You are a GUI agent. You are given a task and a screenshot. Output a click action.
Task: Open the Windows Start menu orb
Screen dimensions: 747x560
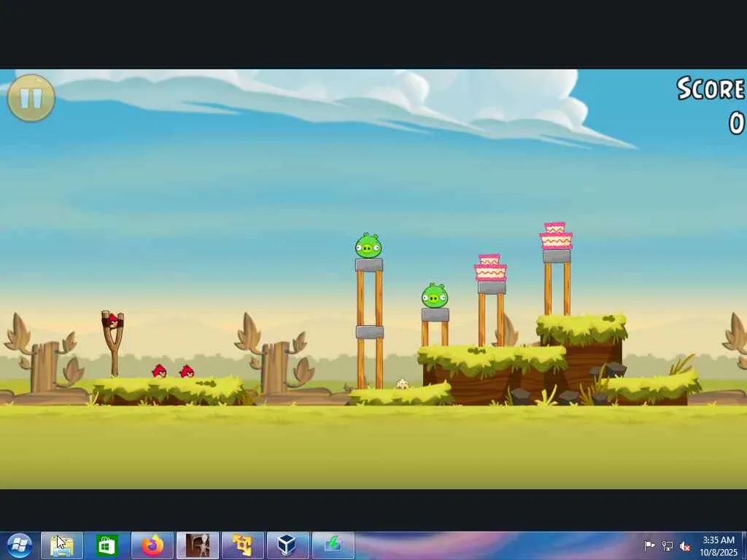(x=20, y=545)
